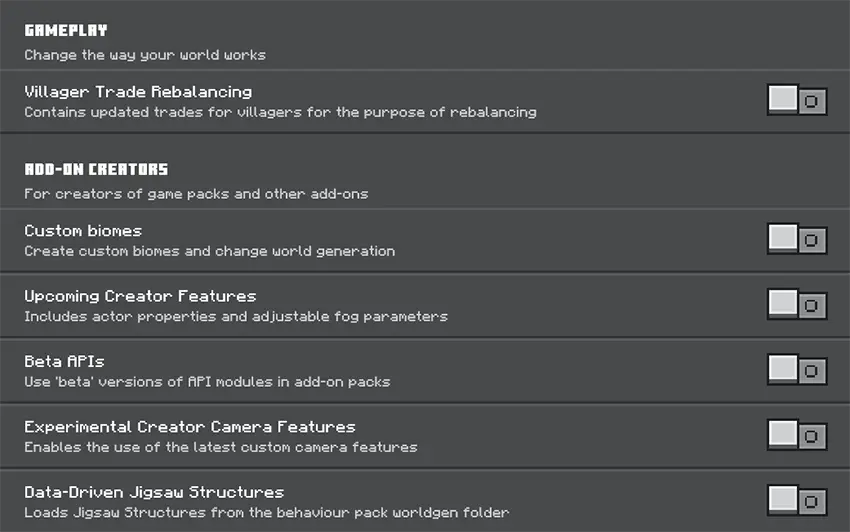The width and height of the screenshot is (850, 532).
Task: Click the Villager Trade Rebalancing title
Action: click(138, 92)
